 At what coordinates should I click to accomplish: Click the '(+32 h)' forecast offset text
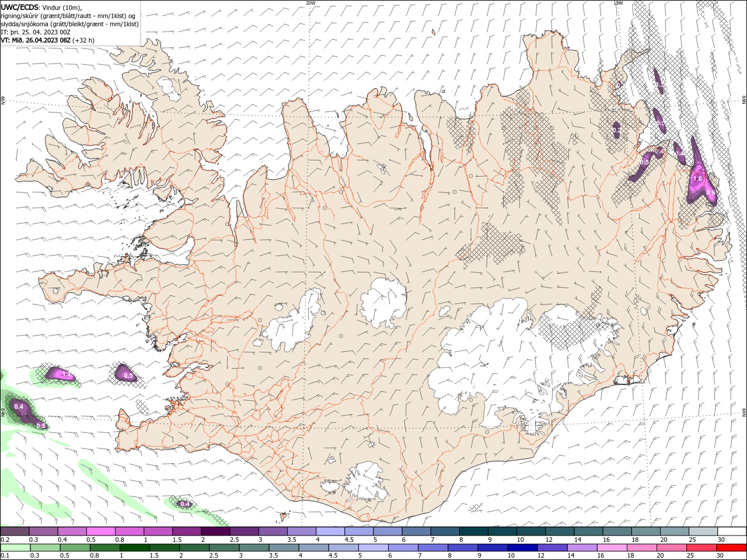83,40
